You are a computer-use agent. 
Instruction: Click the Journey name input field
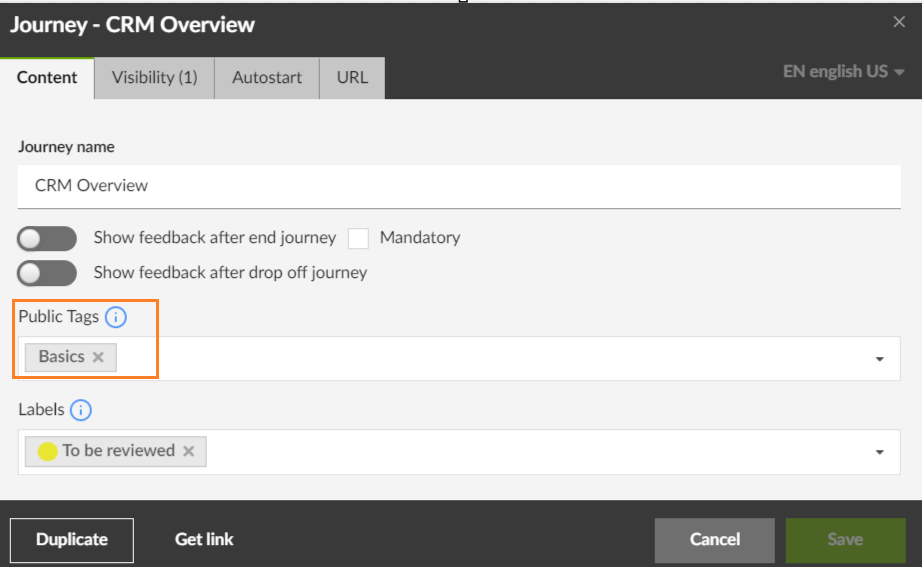pos(459,186)
